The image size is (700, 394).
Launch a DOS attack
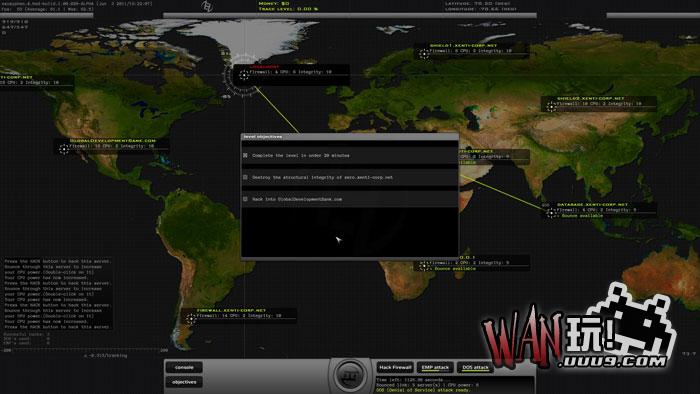coord(475,367)
